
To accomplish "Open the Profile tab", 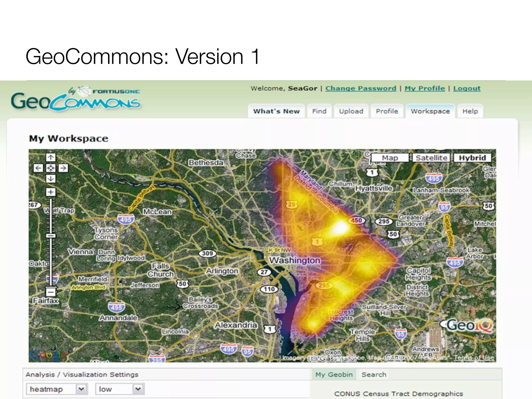I will tap(387, 111).
